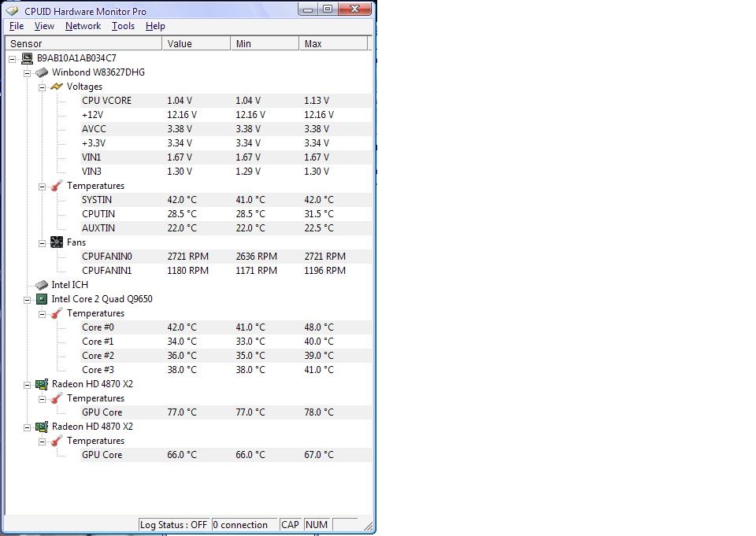
Task: Select the Core #2 row
Action: pyautogui.click(x=226, y=356)
